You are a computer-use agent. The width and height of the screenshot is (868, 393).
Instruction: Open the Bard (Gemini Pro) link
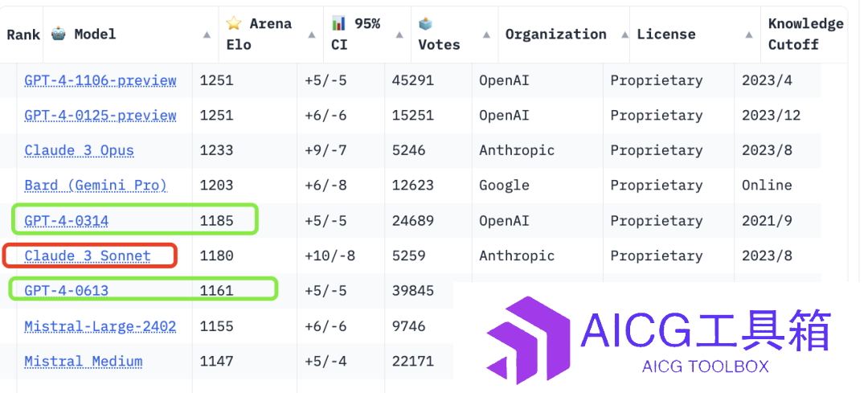[96, 186]
